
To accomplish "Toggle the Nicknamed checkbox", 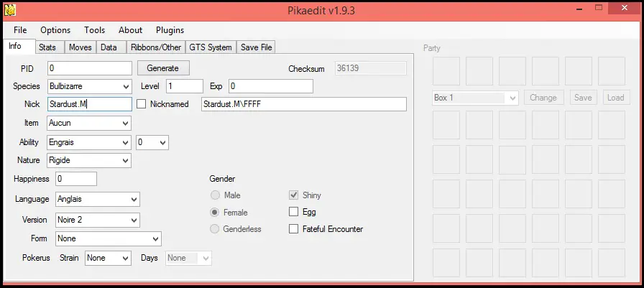I will coord(142,104).
